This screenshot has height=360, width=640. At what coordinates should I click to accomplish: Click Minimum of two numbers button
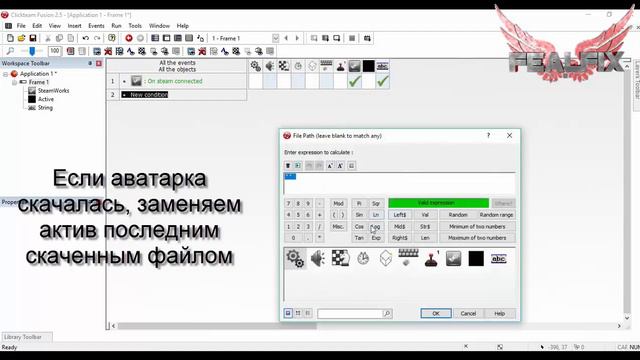coord(477,227)
